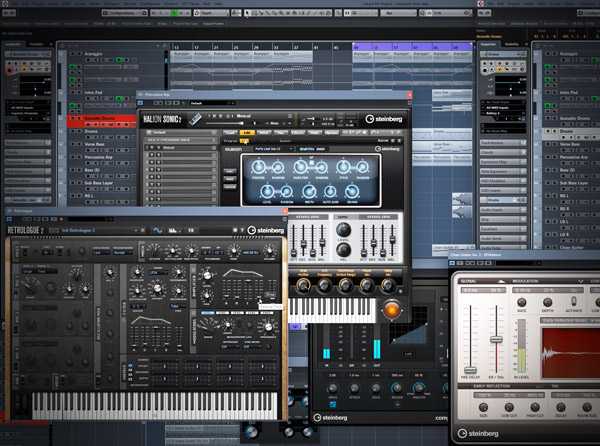Click the bars icon right of Retrologue waveform icon

[x=173, y=230]
